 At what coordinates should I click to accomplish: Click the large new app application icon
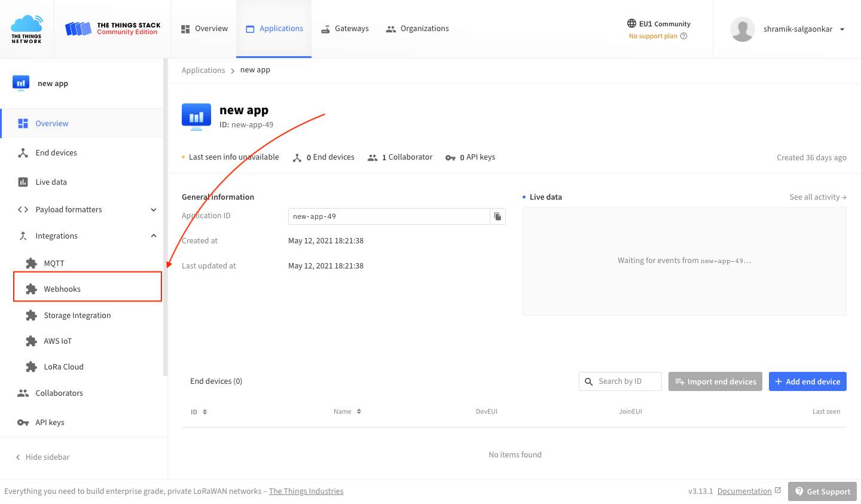coord(196,117)
